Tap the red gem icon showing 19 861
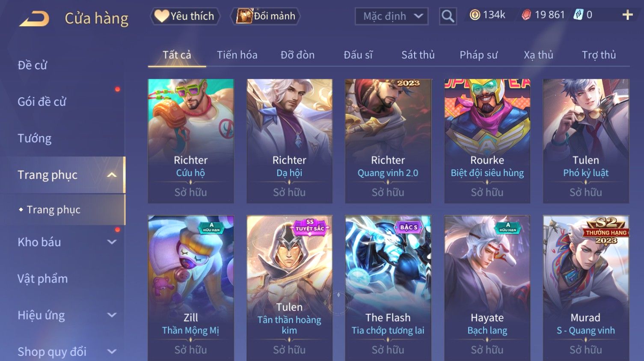The width and height of the screenshot is (644, 361). tap(526, 15)
